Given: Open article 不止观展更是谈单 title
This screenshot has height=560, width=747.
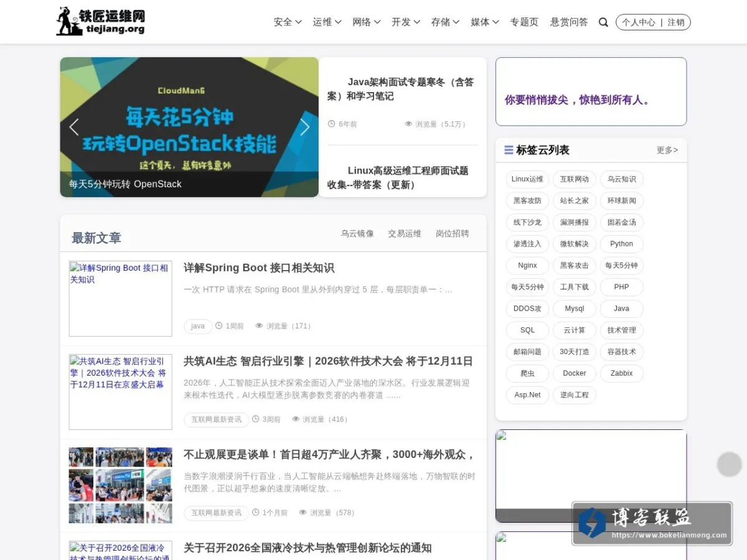Looking at the screenshot, I should point(329,454).
